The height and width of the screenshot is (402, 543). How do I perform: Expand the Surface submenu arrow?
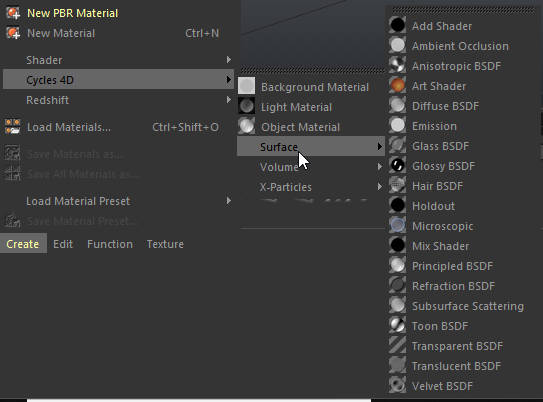(x=380, y=147)
